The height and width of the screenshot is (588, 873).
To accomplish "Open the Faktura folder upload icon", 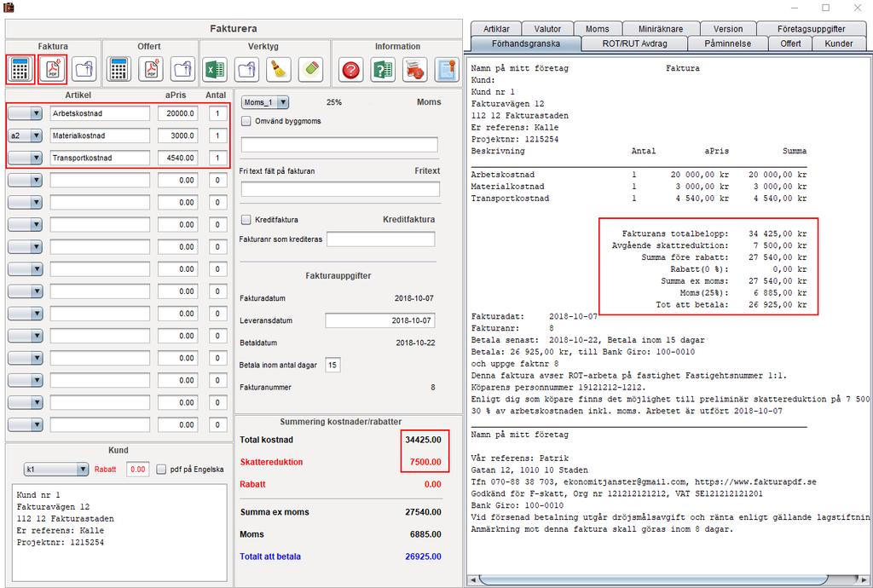I will (84, 70).
